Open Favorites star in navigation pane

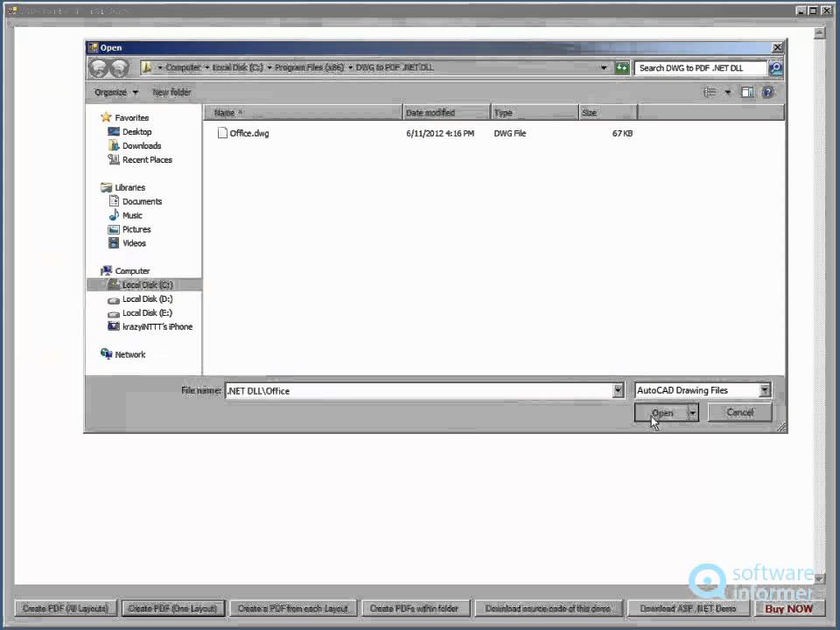coord(106,117)
